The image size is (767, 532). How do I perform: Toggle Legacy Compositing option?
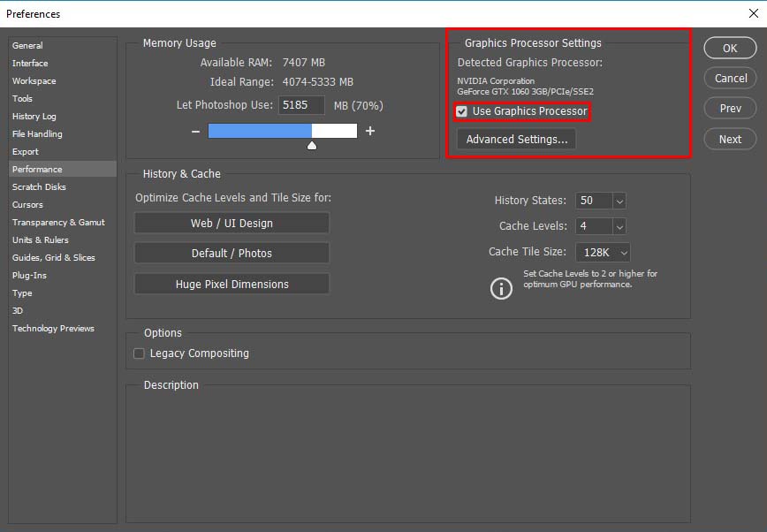point(139,353)
